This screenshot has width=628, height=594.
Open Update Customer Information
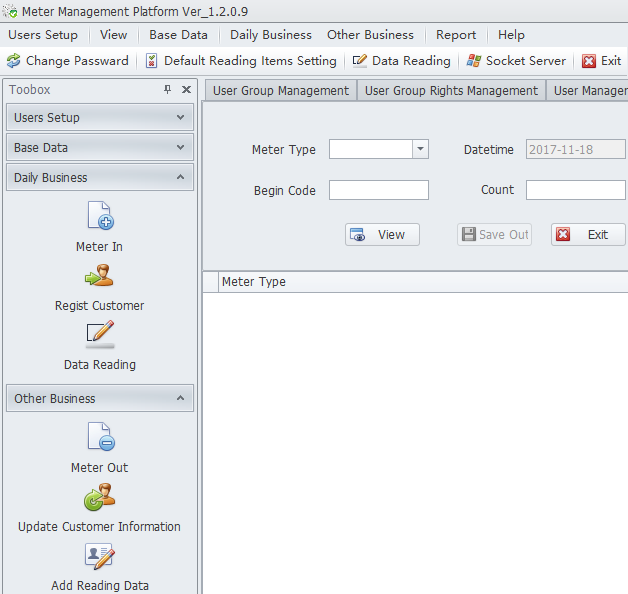click(x=99, y=497)
